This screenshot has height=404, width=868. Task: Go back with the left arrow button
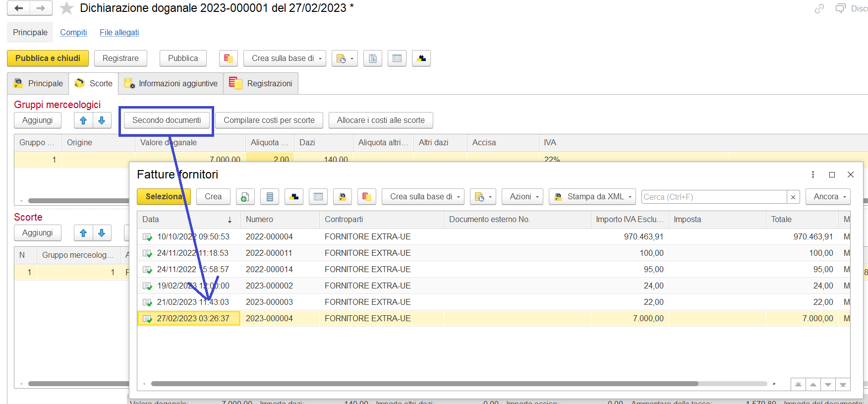click(x=19, y=8)
